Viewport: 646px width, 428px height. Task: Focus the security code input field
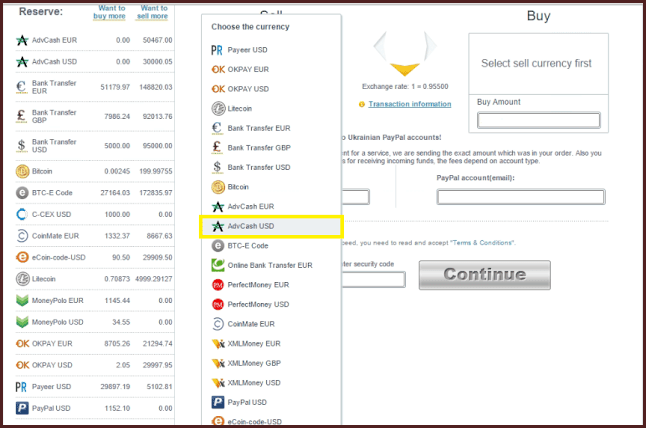[373, 280]
